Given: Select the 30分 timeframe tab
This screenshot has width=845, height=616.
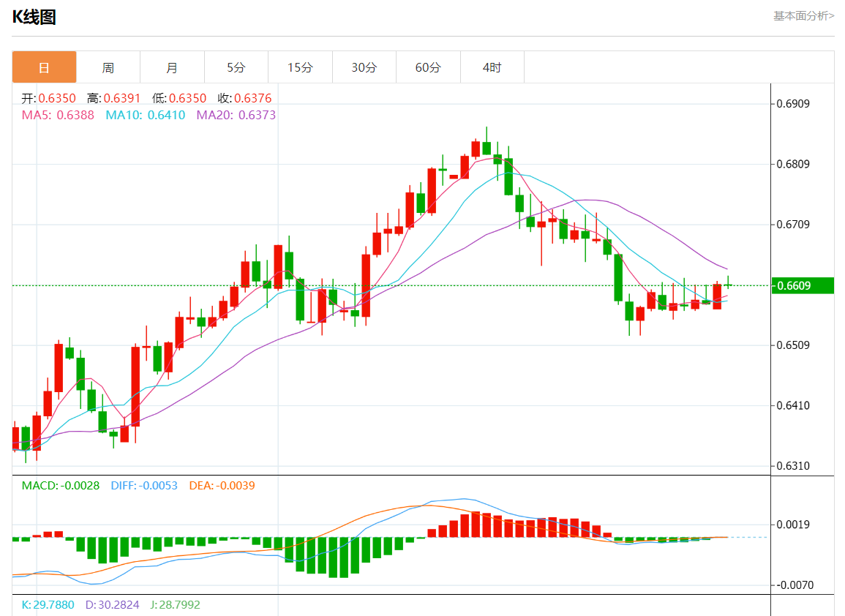Looking at the screenshot, I should point(364,67).
